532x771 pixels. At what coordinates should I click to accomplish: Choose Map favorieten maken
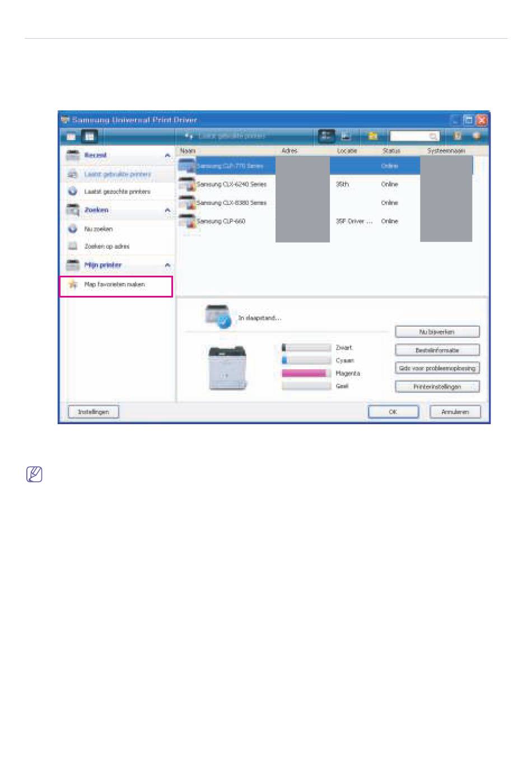tap(114, 285)
